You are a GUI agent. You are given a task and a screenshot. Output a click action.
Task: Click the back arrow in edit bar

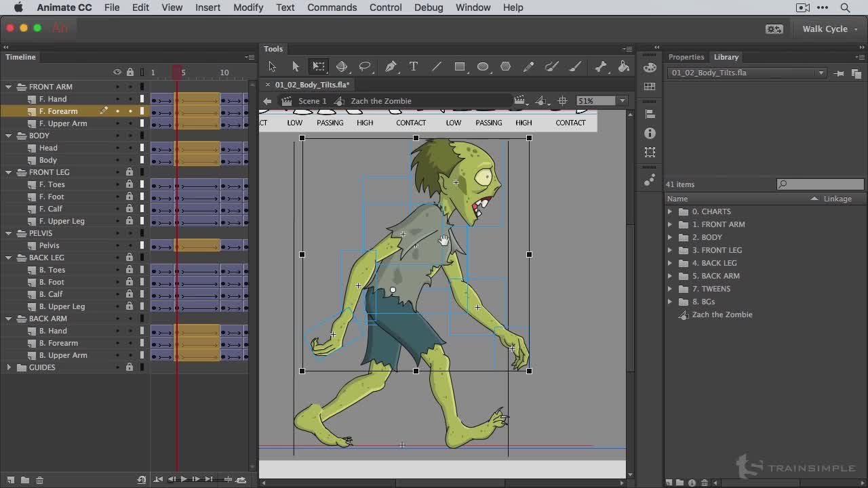pos(267,101)
